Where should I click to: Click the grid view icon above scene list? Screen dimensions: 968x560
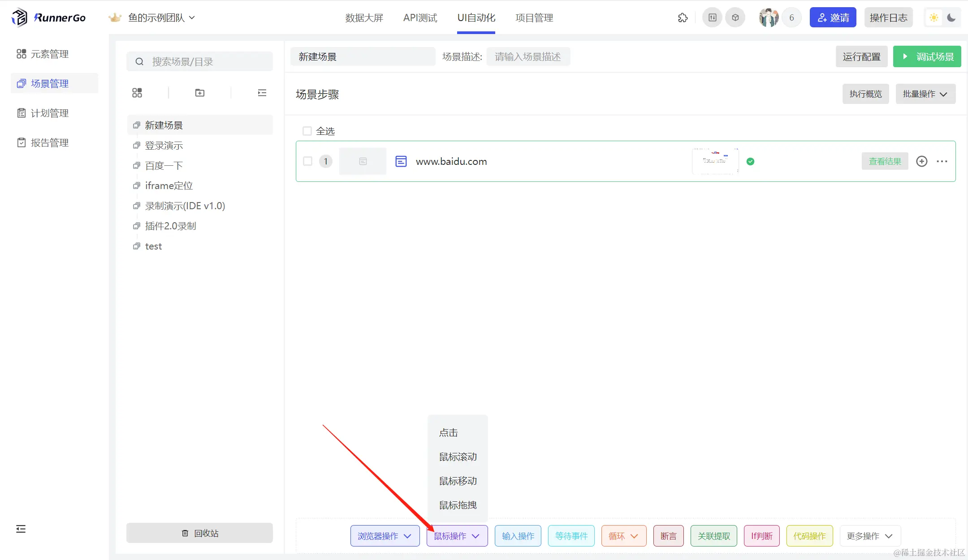click(x=137, y=93)
